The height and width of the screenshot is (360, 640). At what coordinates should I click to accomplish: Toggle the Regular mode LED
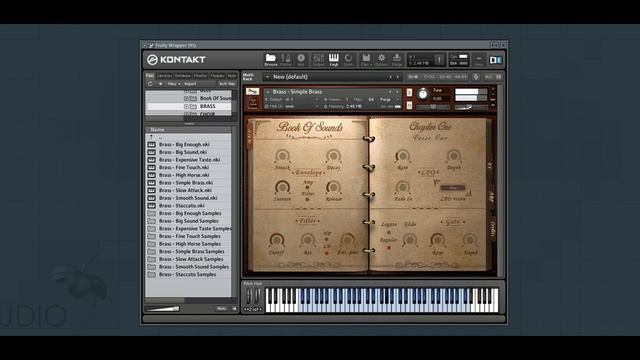[389, 247]
